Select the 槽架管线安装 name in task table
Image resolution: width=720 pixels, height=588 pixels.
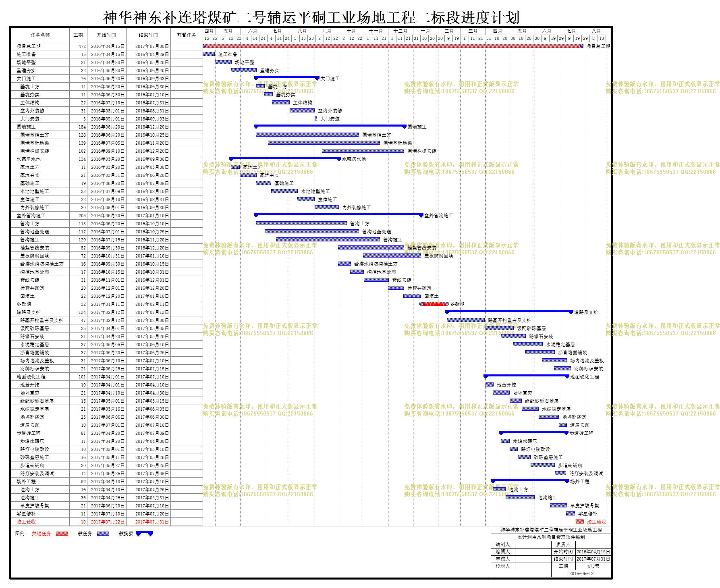coord(35,248)
